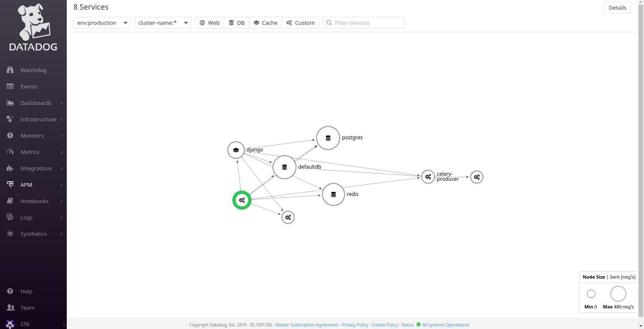Select the Events icon in the sidebar

[10, 86]
